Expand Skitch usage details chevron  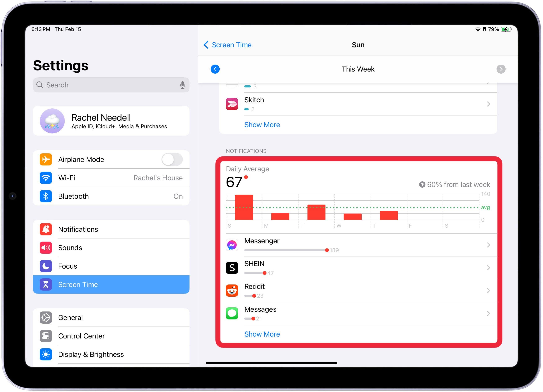click(488, 104)
